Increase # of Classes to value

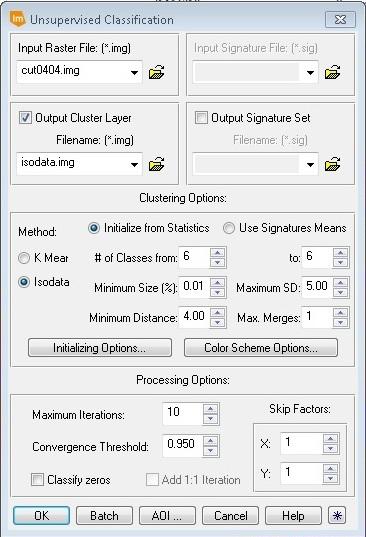(x=340, y=253)
